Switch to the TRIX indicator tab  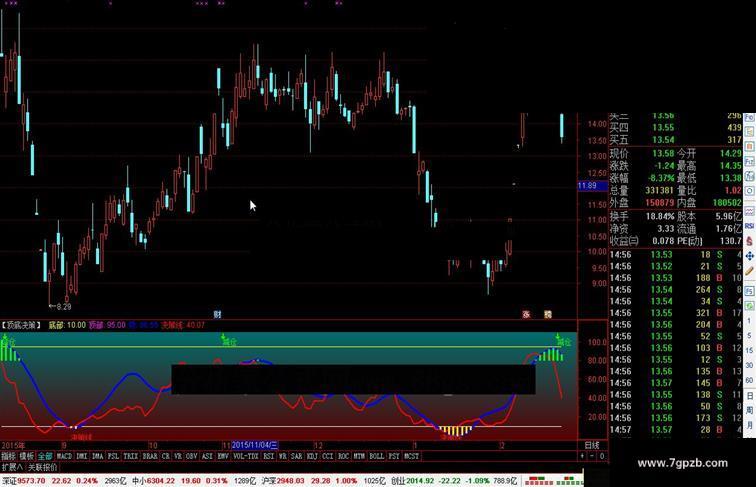pyautogui.click(x=131, y=456)
